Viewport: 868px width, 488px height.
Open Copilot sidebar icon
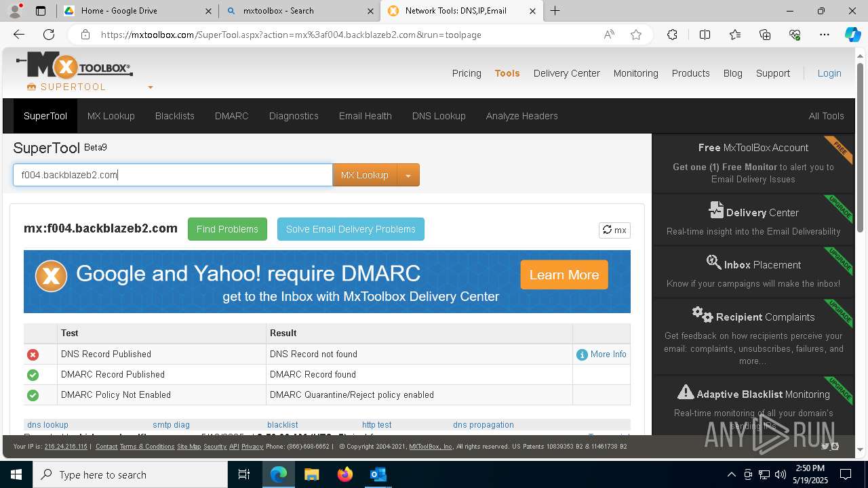pos(852,35)
